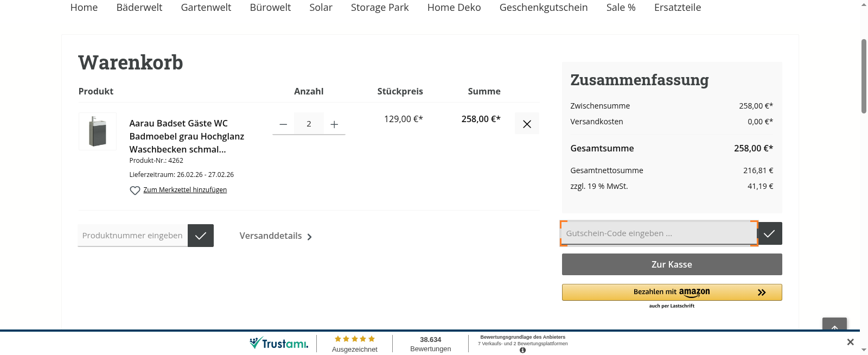
Task: Open the Bäderwelt menu
Action: [139, 8]
